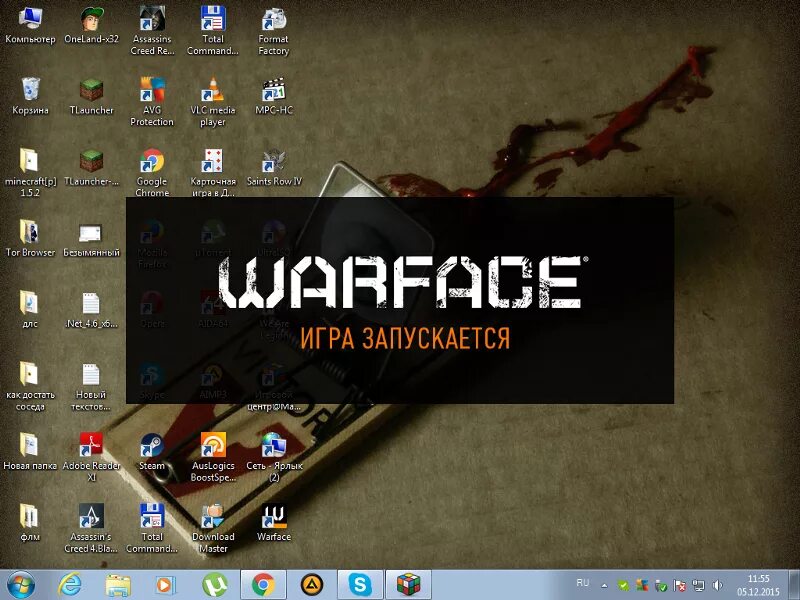The height and width of the screenshot is (600, 800).
Task: Click the Steam desktop shortcut
Action: 152,451
